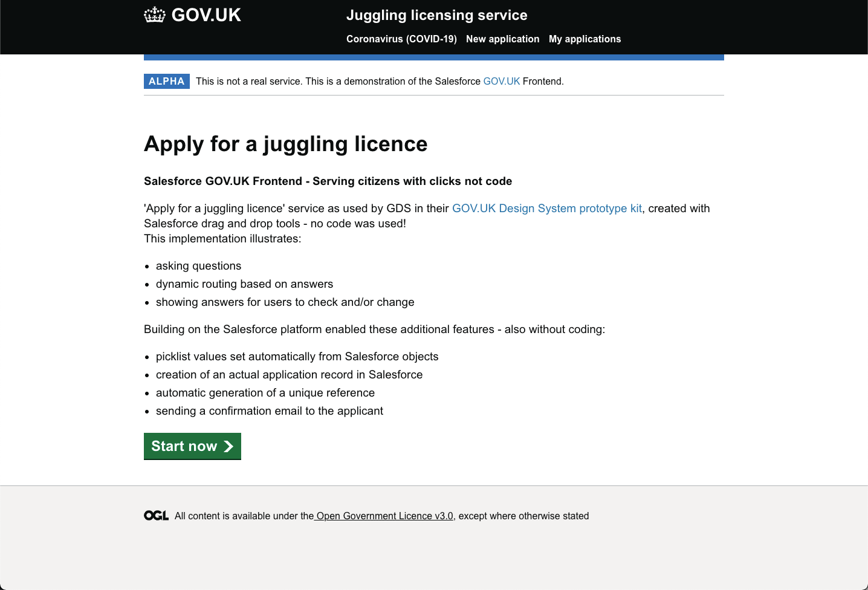The height and width of the screenshot is (590, 868).
Task: Open the Coronavirus (COVID-19) navigation item
Action: click(x=401, y=39)
